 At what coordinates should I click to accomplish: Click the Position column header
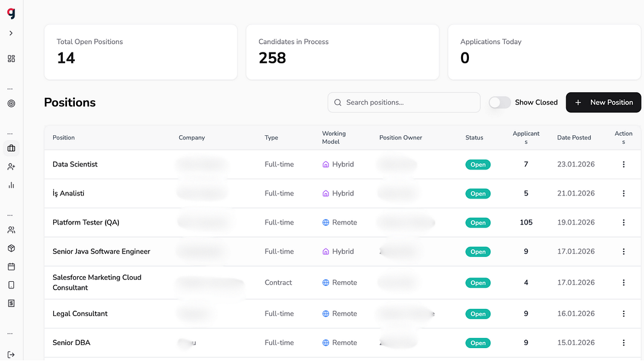[63, 138]
